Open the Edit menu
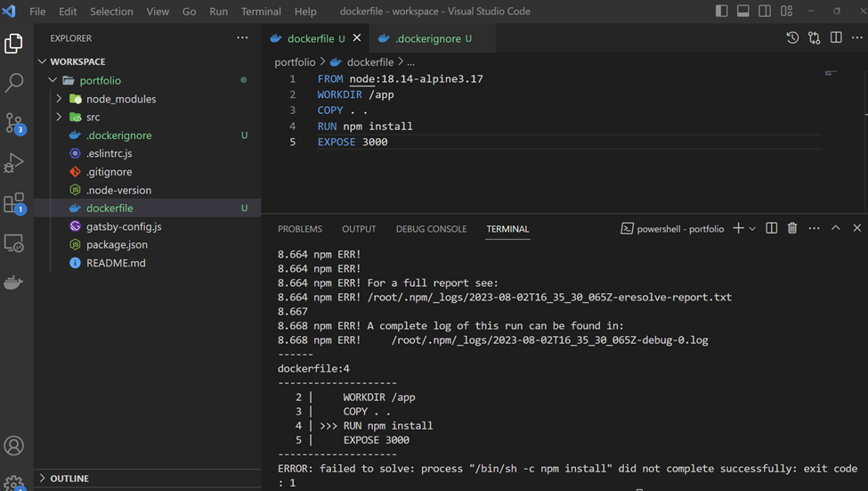 pos(68,11)
